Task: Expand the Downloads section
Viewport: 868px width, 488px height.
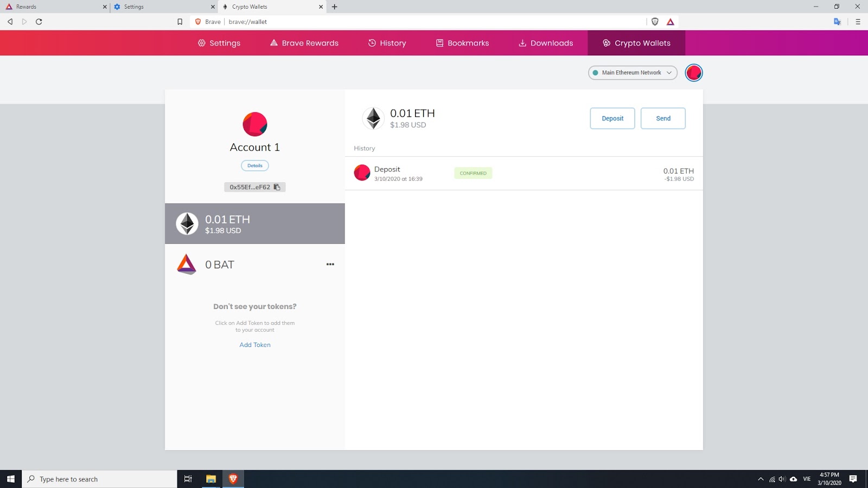Action: point(545,43)
